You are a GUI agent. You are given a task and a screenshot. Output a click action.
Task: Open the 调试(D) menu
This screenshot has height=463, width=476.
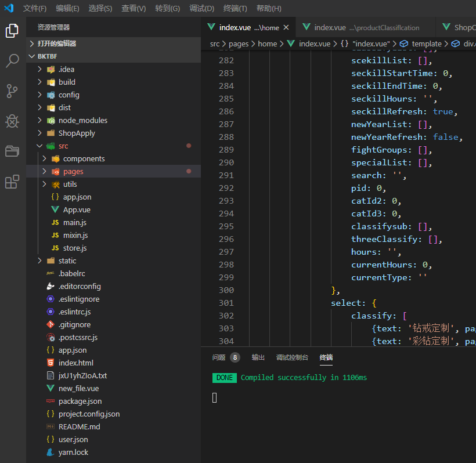[201, 8]
